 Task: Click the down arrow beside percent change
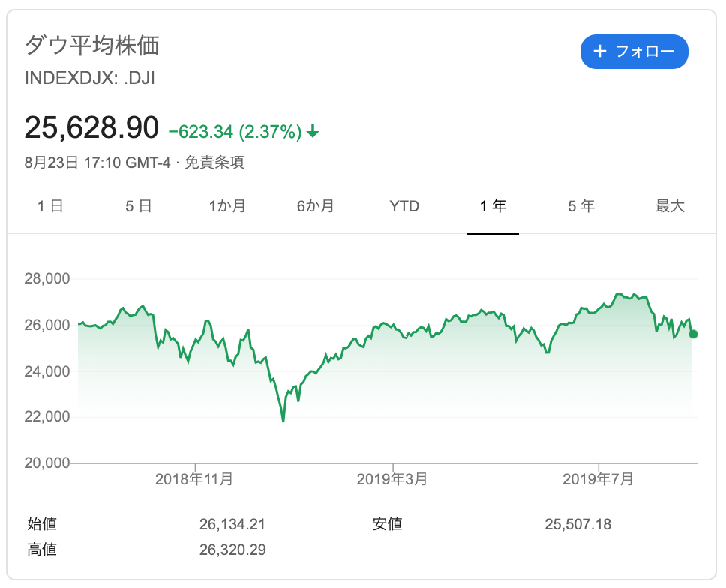click(313, 131)
